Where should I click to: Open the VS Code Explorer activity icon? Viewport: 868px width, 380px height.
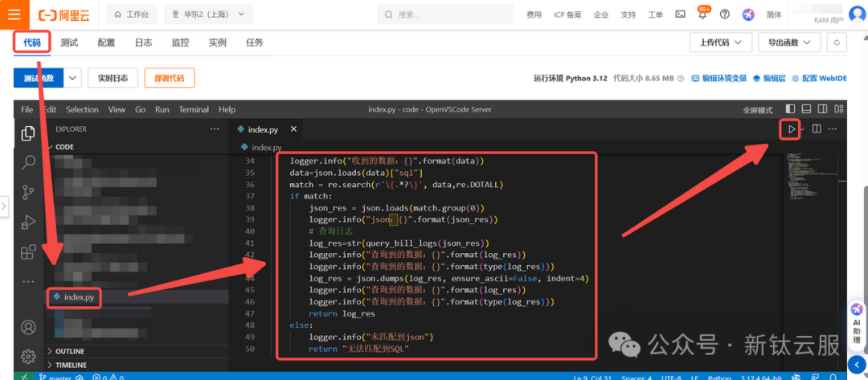pyautogui.click(x=27, y=133)
